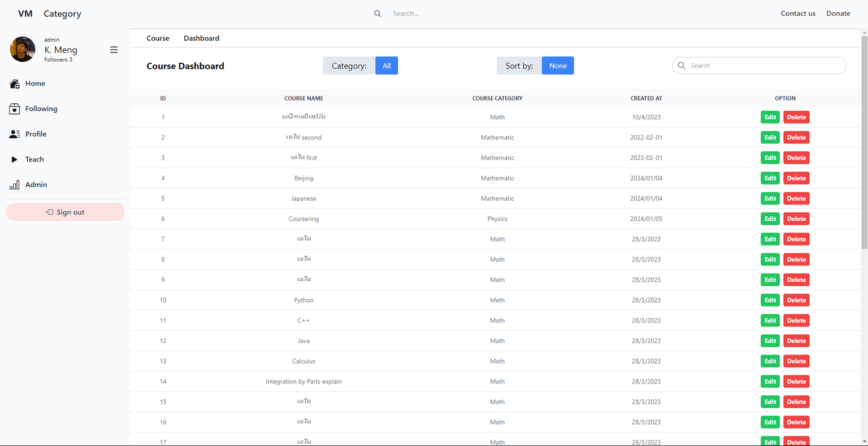This screenshot has width=868, height=446.
Task: Open the Category filter dropdown set to All
Action: [387, 66]
